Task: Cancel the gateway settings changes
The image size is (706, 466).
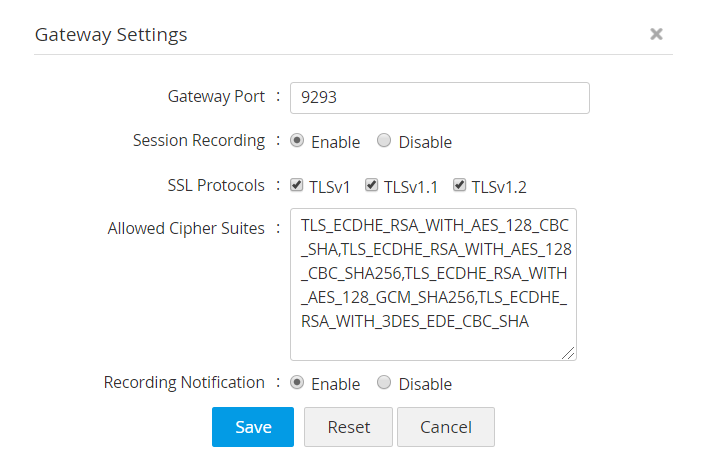Action: [x=445, y=427]
